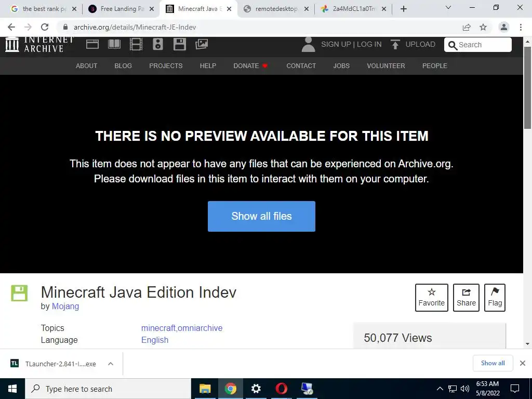Viewport: 532px width, 399px height.
Task: Reload the page with the refresh icon
Action: click(x=45, y=27)
